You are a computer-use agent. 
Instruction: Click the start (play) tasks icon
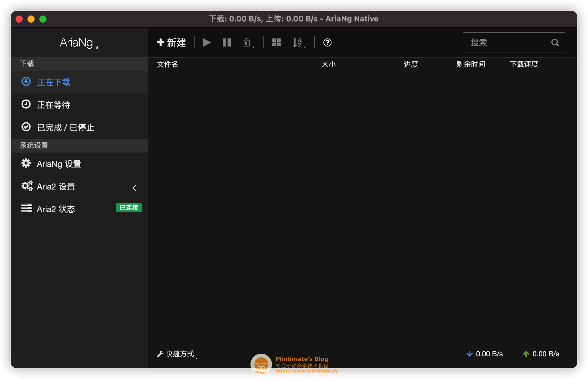tap(207, 43)
